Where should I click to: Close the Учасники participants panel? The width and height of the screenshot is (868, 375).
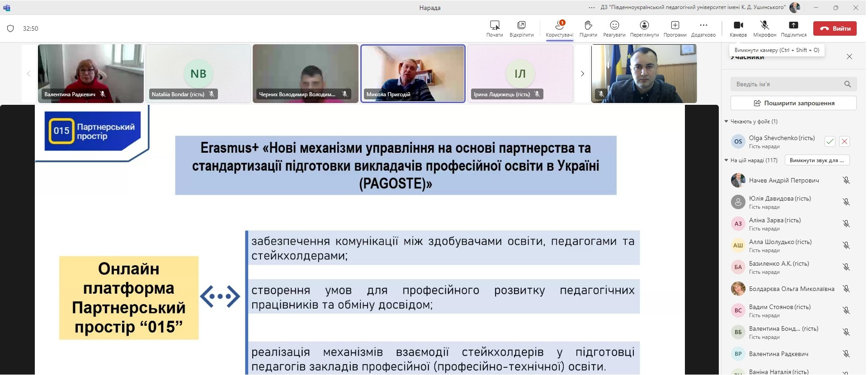849,56
